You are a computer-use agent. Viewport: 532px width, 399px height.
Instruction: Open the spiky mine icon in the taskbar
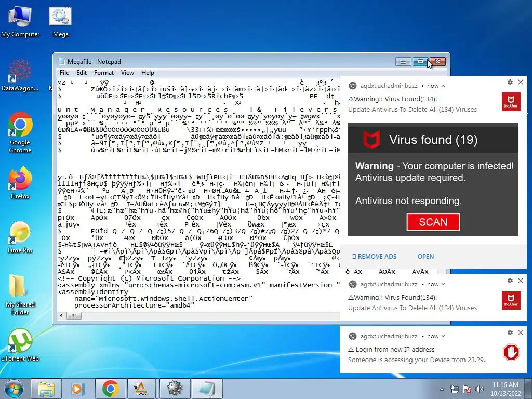174,389
